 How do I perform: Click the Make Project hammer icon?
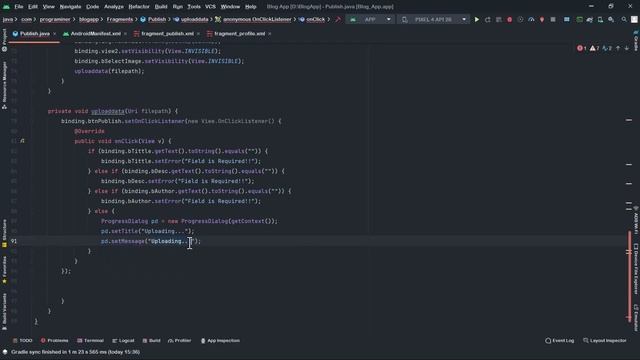(x=338, y=19)
